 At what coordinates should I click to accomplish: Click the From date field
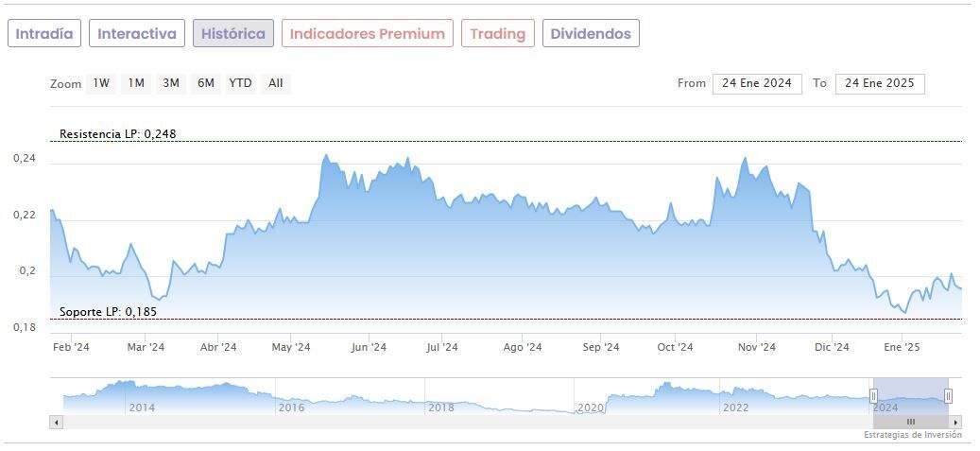(757, 83)
